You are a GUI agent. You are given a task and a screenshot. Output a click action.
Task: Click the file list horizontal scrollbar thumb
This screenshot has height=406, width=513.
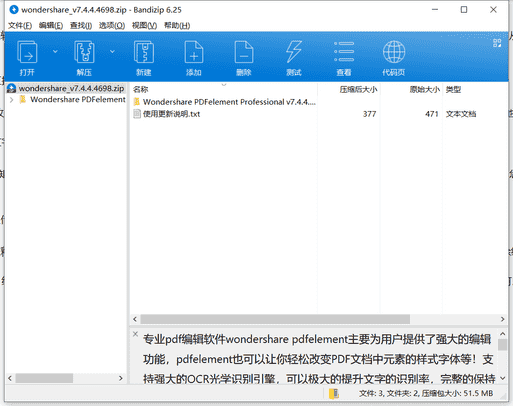pos(275,319)
